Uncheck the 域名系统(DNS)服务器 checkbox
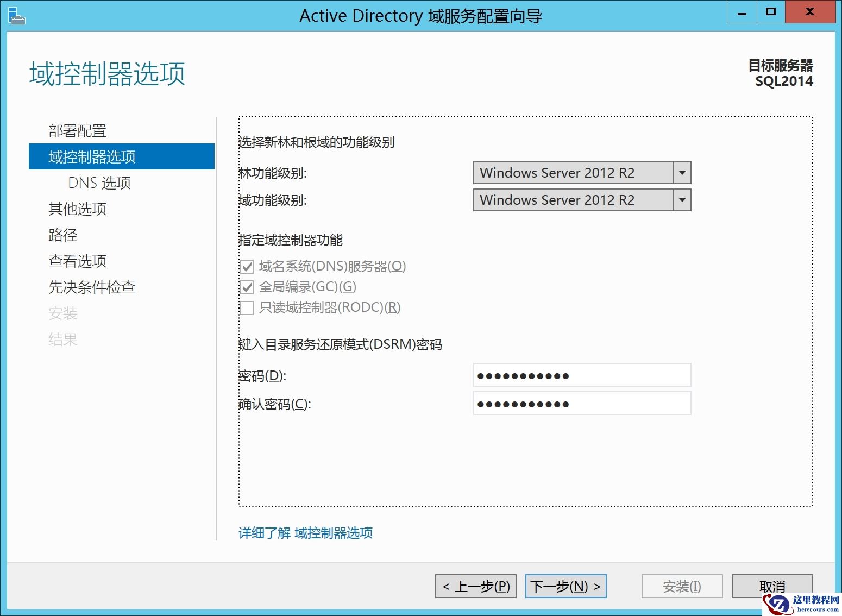This screenshot has width=842, height=616. coord(247,266)
